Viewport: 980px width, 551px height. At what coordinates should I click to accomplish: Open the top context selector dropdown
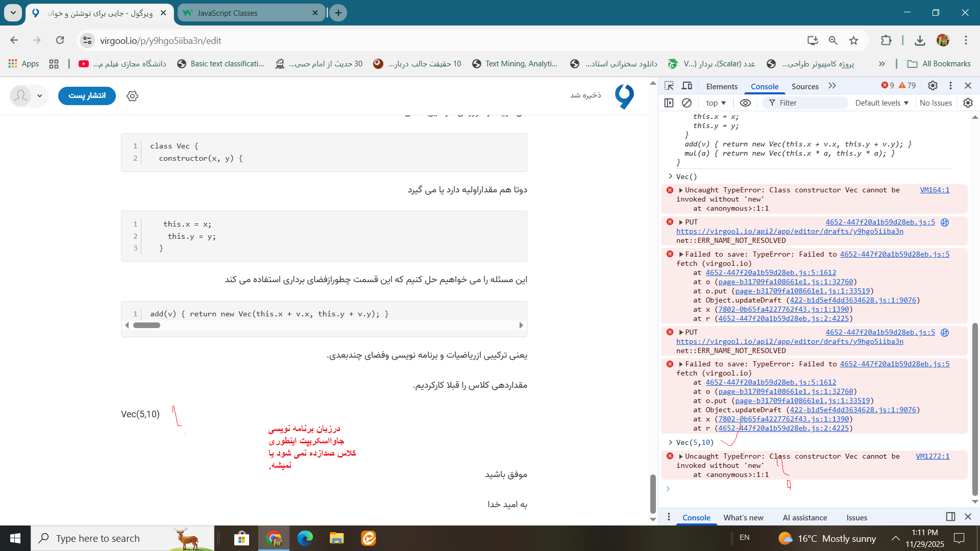point(716,103)
